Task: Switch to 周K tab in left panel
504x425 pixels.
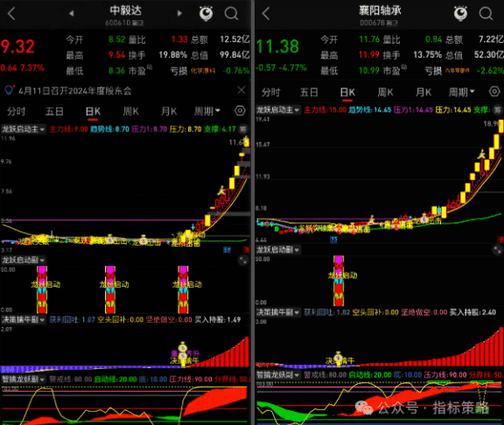Action: pyautogui.click(x=131, y=111)
